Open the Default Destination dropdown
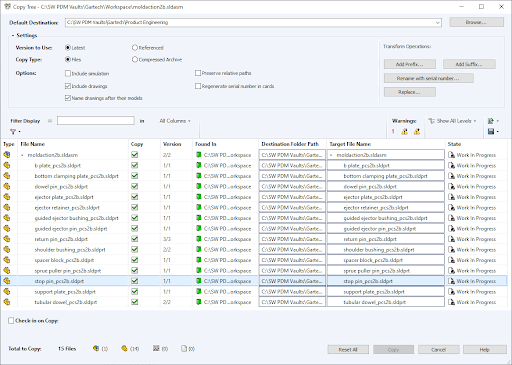The width and height of the screenshot is (512, 365). coord(437,23)
